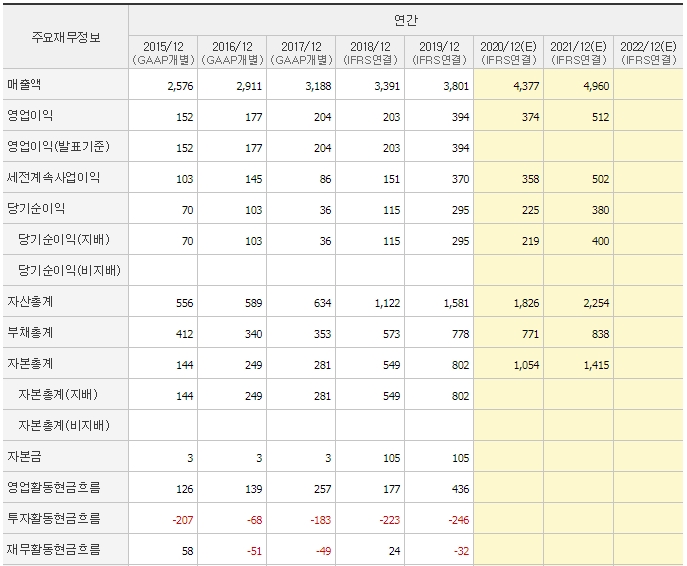Viewport: 687px width, 566px height.
Task: Select 매출액 value 2,576 for 2015/12
Action: pyautogui.click(x=180, y=86)
